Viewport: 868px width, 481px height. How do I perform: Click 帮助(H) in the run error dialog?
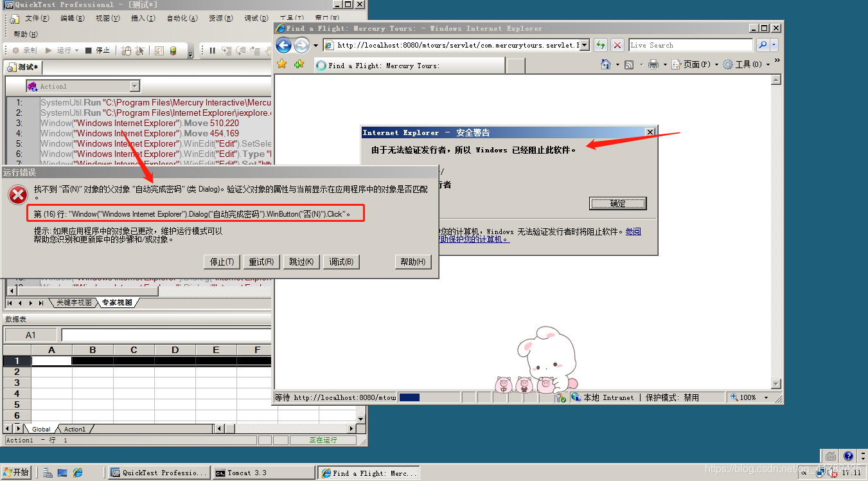(x=412, y=262)
